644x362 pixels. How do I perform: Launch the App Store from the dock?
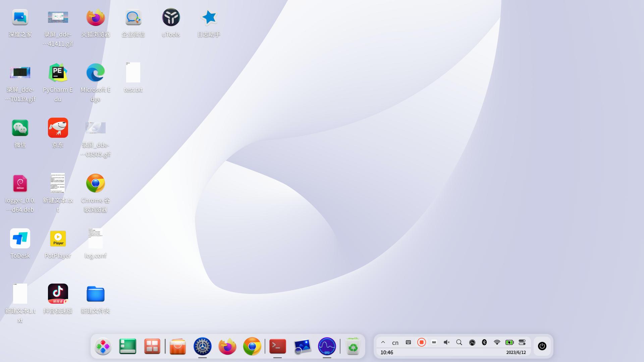pos(177,346)
